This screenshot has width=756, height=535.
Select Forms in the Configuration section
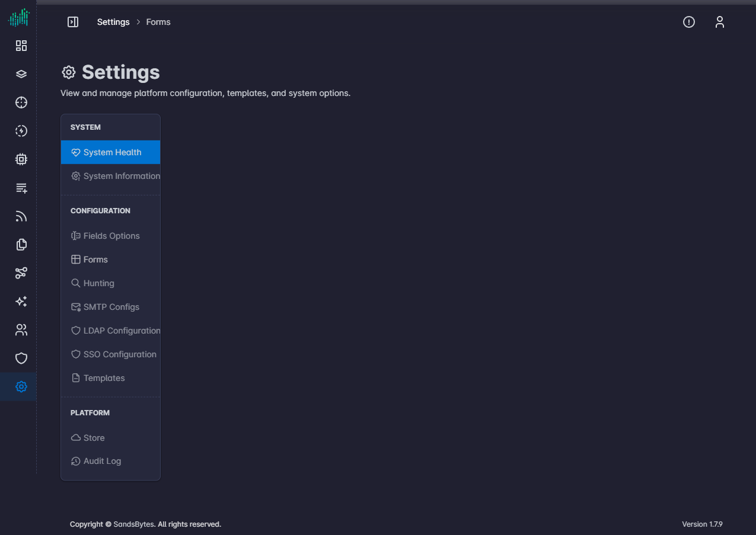(x=110, y=260)
